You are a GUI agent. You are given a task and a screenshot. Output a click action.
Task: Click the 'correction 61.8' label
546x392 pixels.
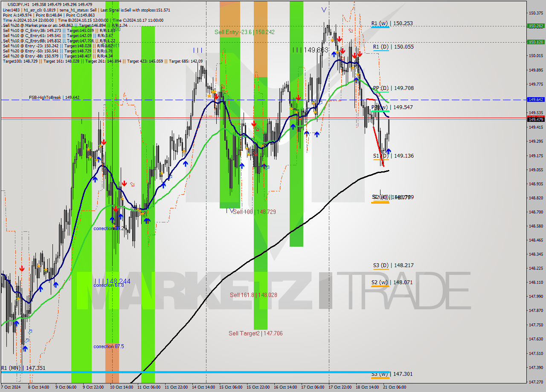click(x=109, y=285)
